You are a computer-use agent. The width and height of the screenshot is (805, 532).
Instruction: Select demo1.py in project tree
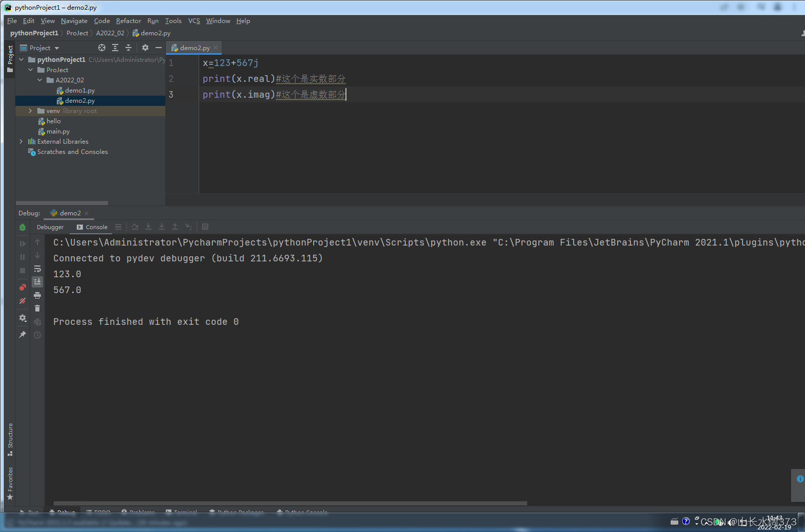coord(76,91)
